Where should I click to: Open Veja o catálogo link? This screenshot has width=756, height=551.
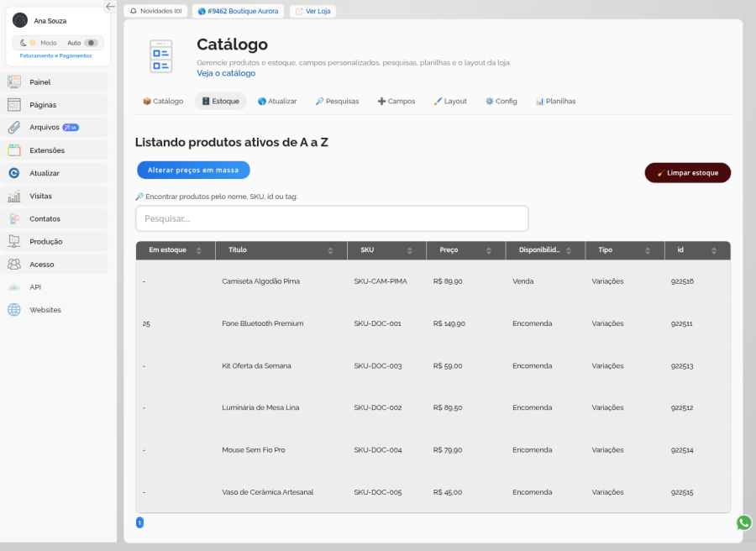[x=226, y=73]
